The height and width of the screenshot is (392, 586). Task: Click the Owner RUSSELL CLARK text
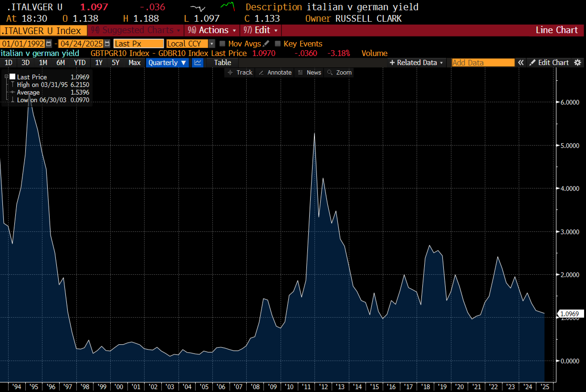353,19
